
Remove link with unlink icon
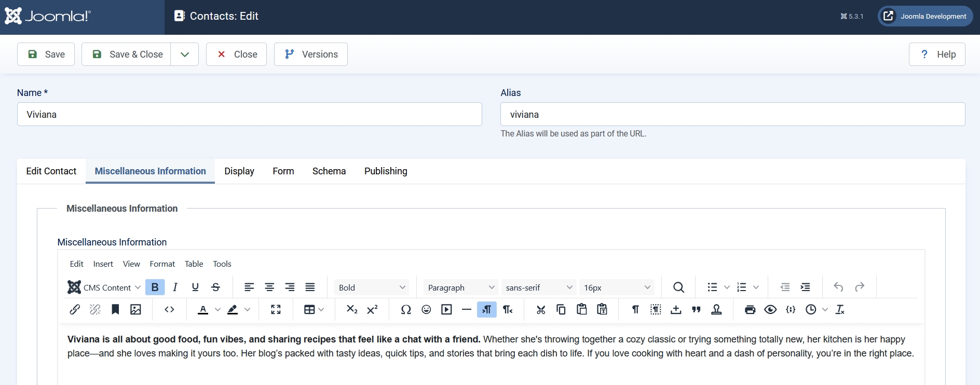[x=95, y=309]
